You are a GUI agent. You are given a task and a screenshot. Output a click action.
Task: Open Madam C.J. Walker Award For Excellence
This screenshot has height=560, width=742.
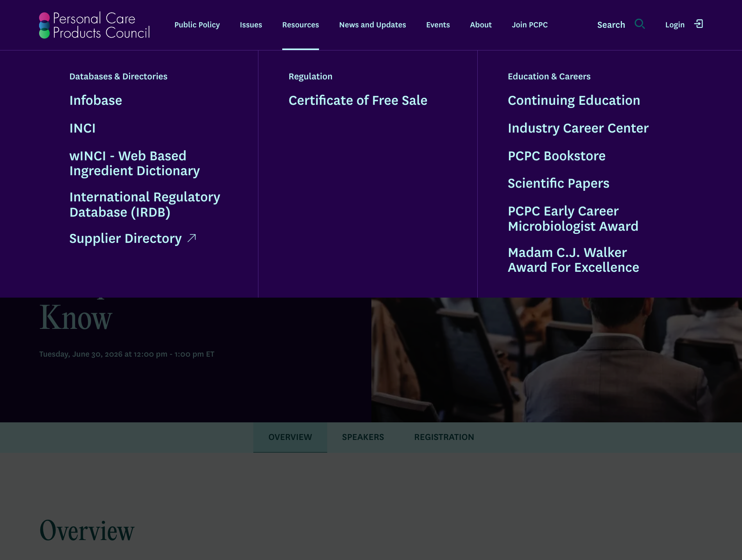(x=574, y=260)
